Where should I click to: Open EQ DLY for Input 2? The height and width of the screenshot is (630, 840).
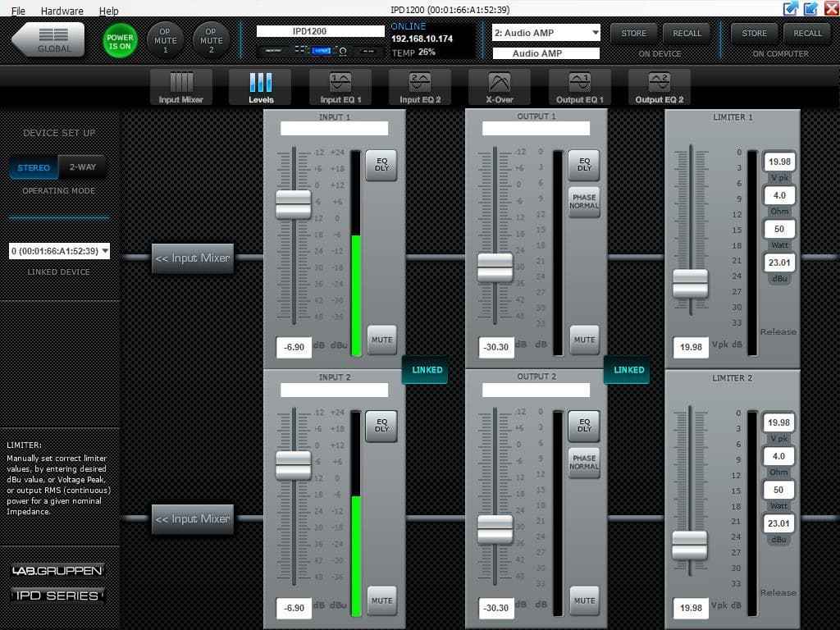click(x=381, y=426)
